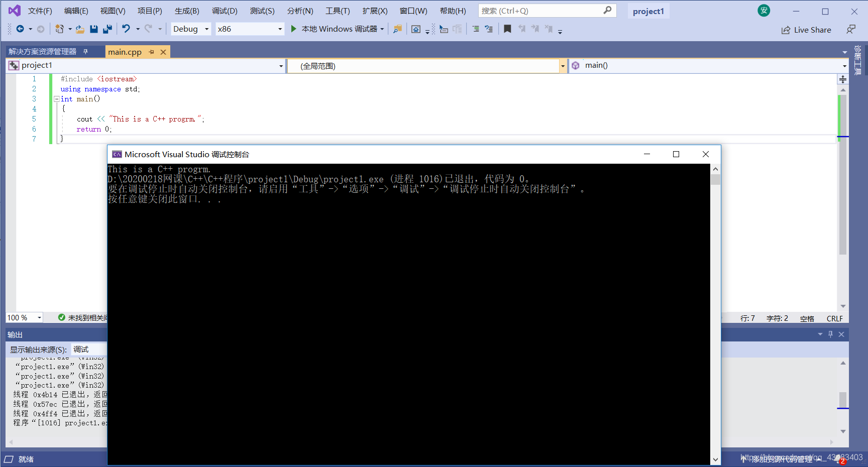The image size is (868, 467).
Task: Close the Output panel
Action: click(841, 334)
